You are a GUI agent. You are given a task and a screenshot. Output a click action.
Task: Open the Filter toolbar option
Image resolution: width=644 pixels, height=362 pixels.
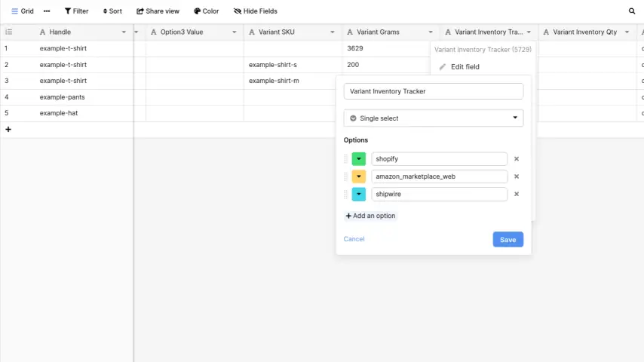click(x=76, y=11)
